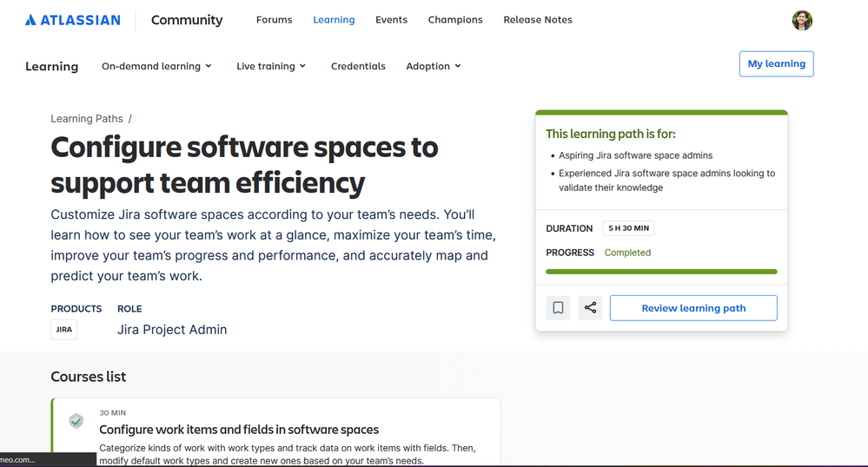868x467 pixels.
Task: Open the Events page
Action: point(391,19)
